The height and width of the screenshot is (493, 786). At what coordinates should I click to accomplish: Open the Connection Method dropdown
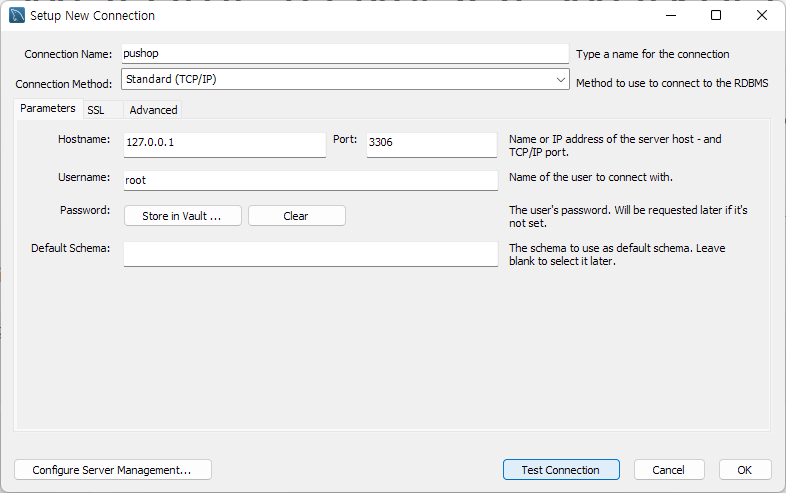point(345,79)
